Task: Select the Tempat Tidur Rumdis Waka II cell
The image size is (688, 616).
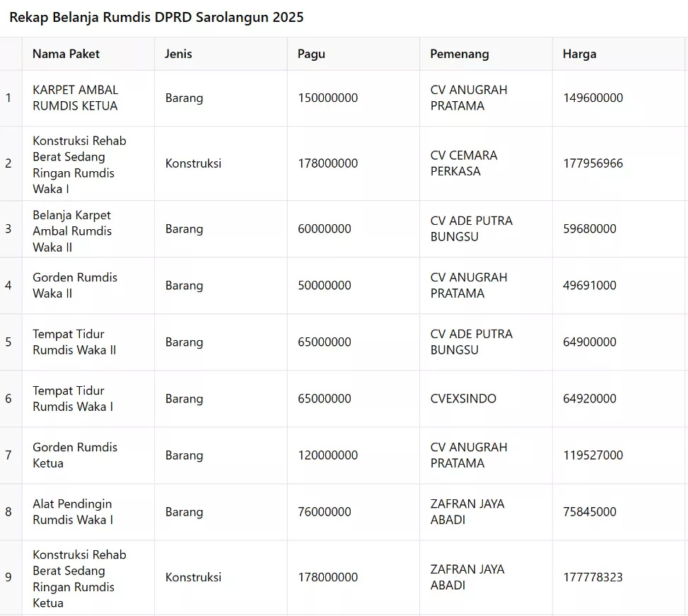Action: coord(74,342)
